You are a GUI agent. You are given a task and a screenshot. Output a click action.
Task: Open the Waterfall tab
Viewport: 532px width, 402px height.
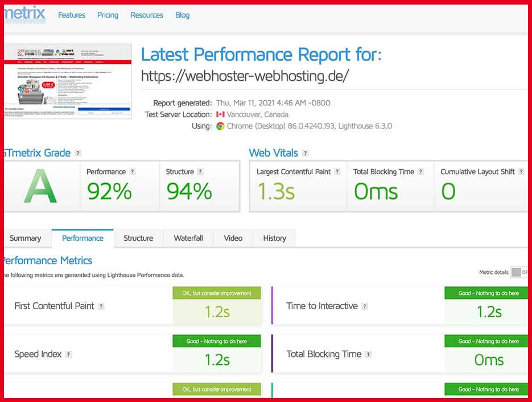[x=188, y=239]
